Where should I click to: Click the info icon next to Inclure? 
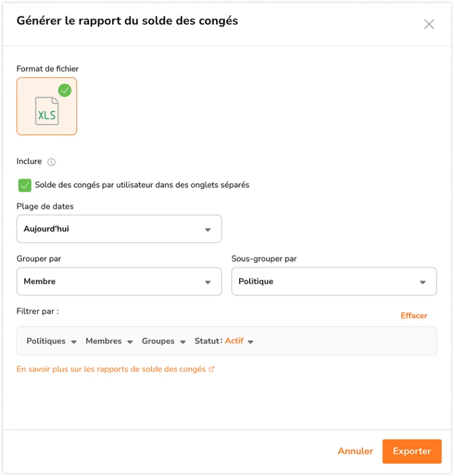(51, 162)
